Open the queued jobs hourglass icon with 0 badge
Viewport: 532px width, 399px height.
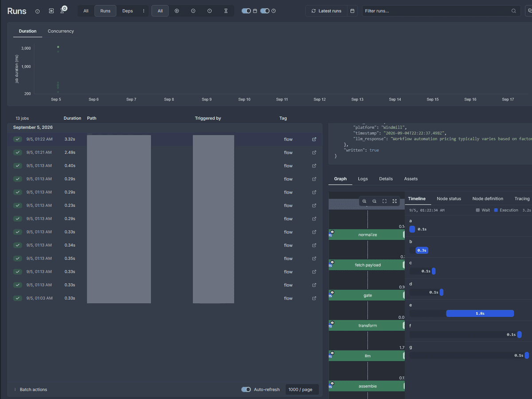(x=63, y=11)
